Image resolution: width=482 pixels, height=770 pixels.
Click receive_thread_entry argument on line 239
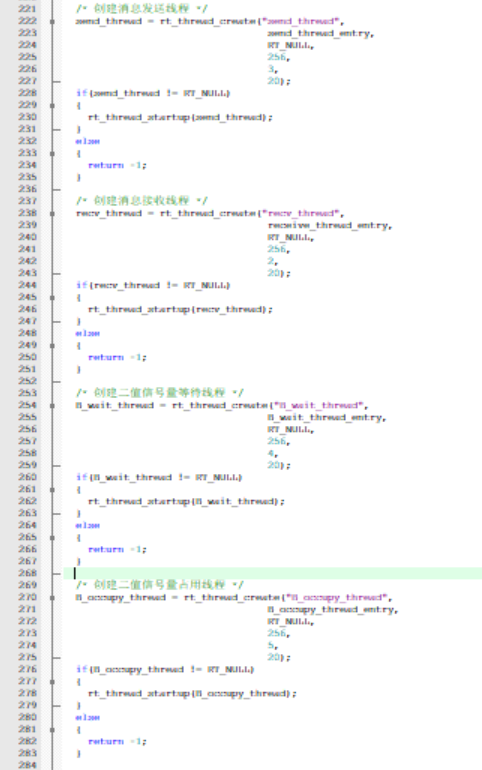(x=330, y=225)
